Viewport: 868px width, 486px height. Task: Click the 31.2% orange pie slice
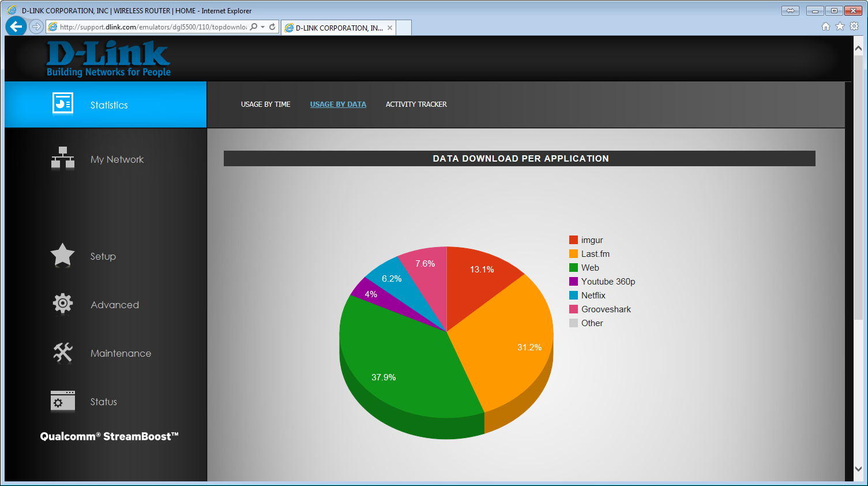click(x=508, y=341)
